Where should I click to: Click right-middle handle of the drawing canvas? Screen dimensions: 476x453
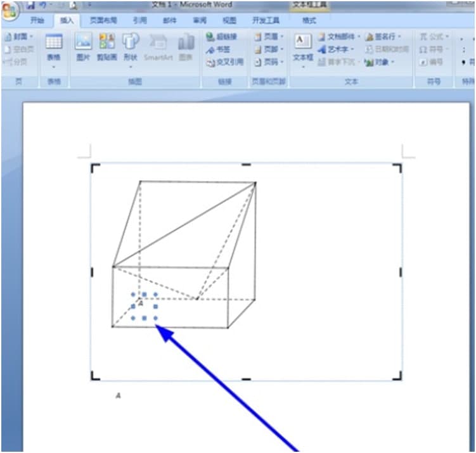[401, 272]
